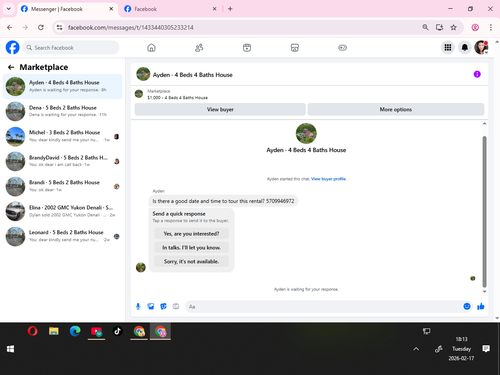This screenshot has width=500, height=375.
Task: Click the chat header title Ayden - 4 Beds 4 Baths House
Action: [192, 75]
